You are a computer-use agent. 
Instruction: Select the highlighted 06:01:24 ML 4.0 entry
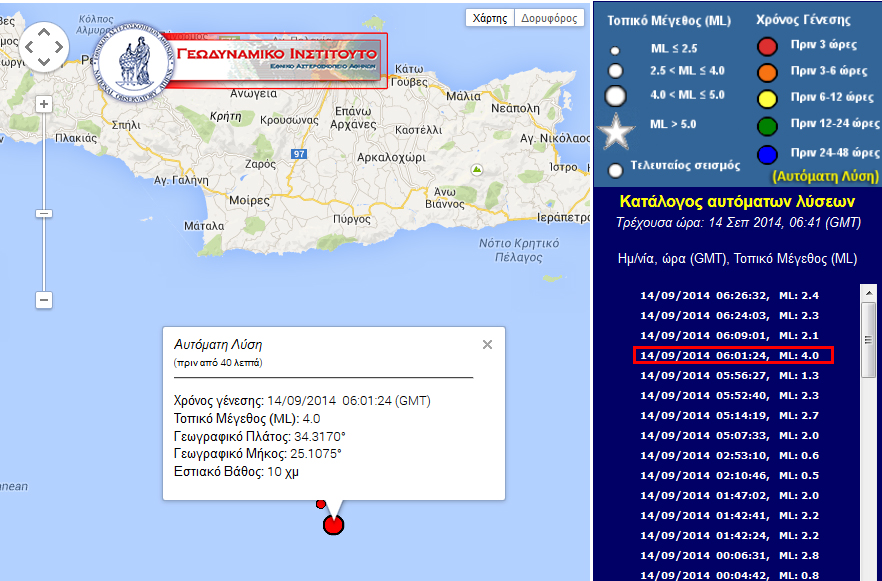(x=730, y=356)
